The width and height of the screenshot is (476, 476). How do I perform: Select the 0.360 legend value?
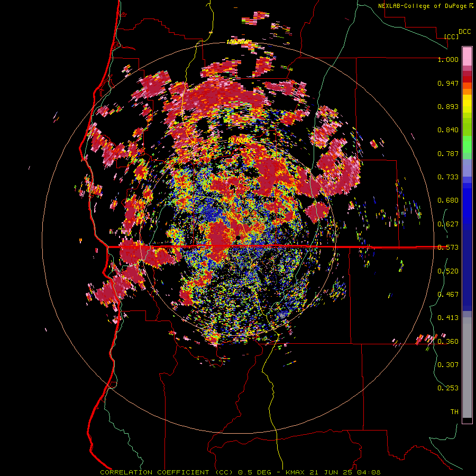click(x=448, y=342)
